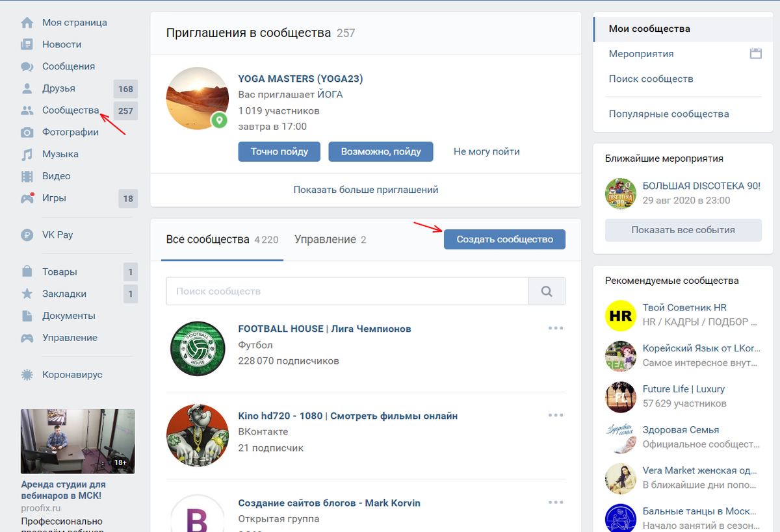
Task: Open the Video film icon
Action: pyautogui.click(x=27, y=176)
